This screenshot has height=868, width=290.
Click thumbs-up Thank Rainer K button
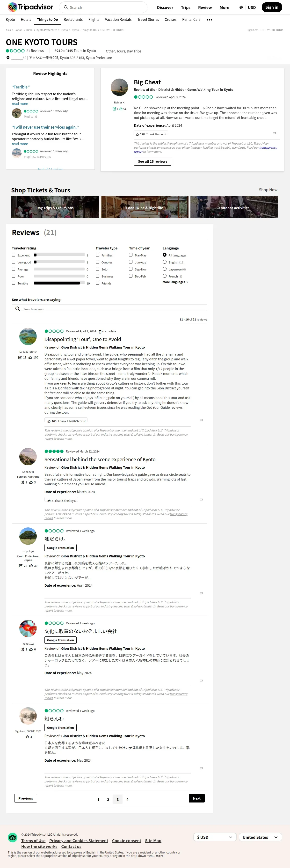(x=151, y=134)
